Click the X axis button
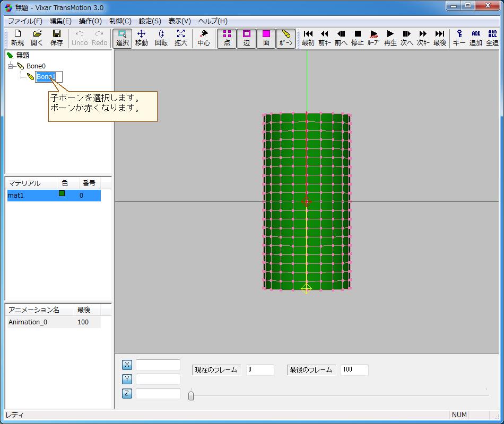The width and height of the screenshot is (504, 424). click(x=127, y=365)
